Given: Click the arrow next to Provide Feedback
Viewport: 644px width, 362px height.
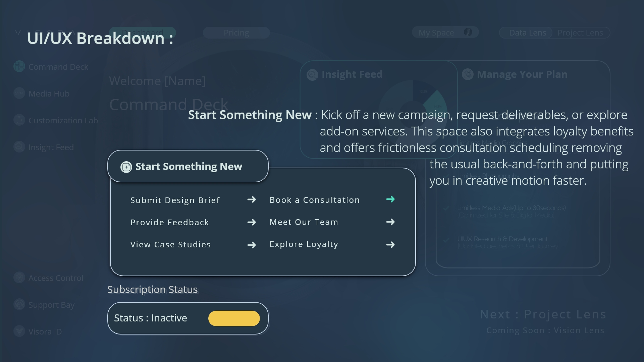Looking at the screenshot, I should pyautogui.click(x=252, y=222).
